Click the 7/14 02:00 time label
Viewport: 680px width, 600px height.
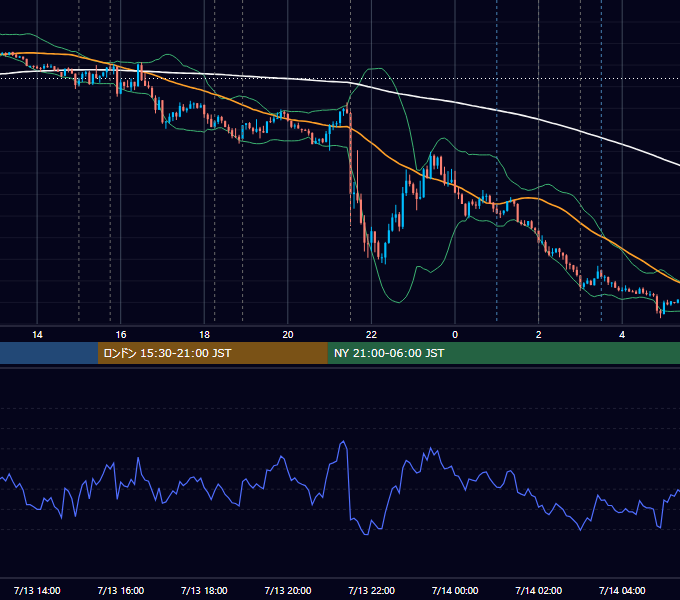(539, 590)
